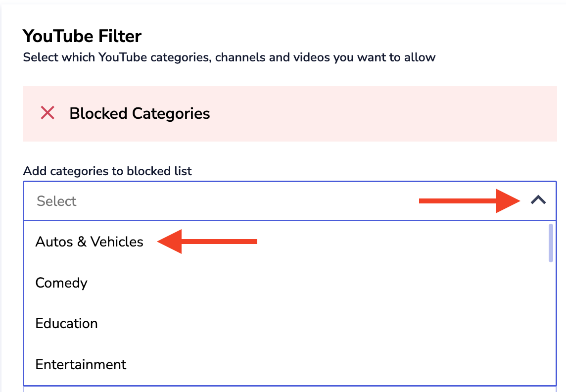Choose Autos & Vehicles from the list

(x=90, y=242)
